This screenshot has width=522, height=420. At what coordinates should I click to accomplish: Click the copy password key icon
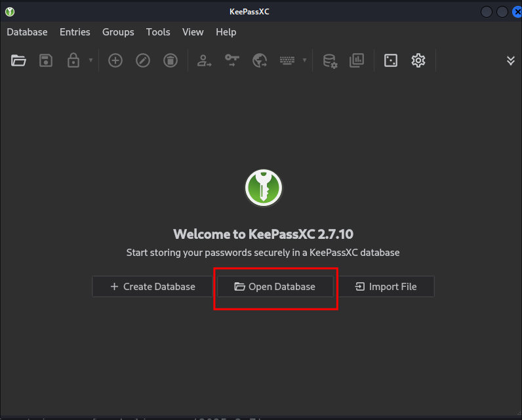(232, 60)
